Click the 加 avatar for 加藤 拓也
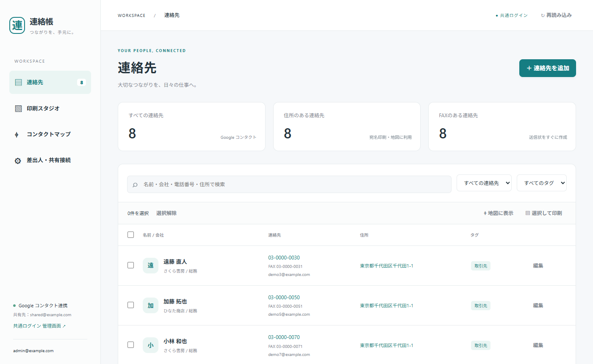 150,305
